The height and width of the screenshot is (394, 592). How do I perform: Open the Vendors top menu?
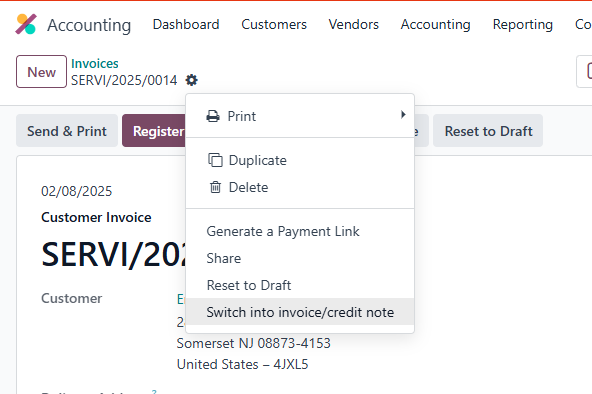353,25
